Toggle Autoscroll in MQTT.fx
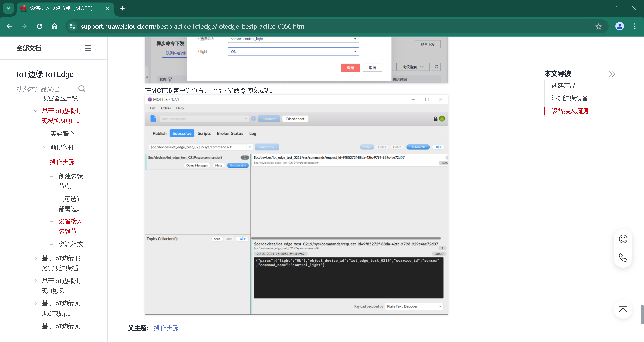The width and height of the screenshot is (644, 342). [418, 147]
